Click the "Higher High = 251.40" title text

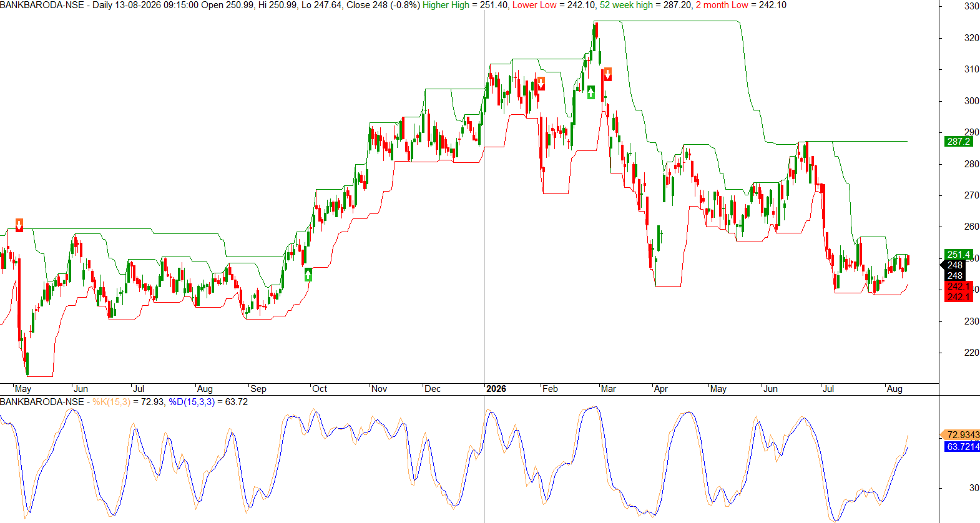466,5
